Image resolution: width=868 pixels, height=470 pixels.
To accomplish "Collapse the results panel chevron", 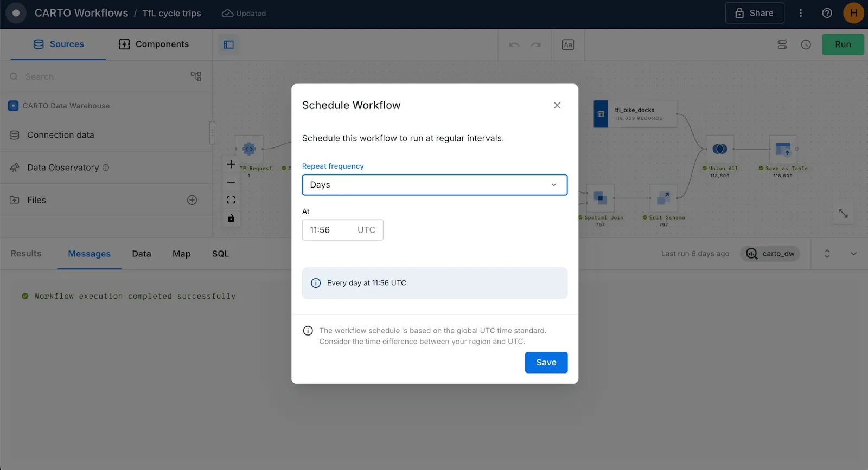I will click(x=853, y=254).
